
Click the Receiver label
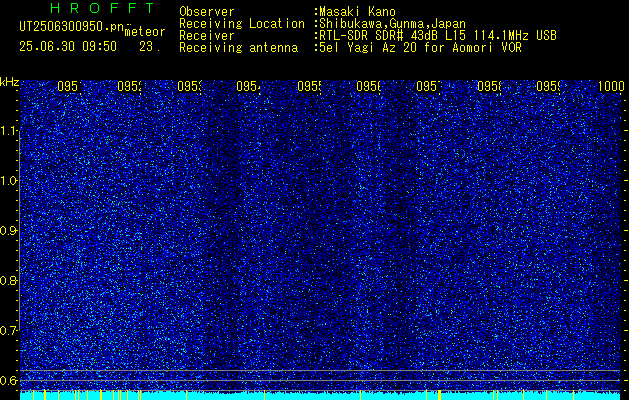coord(207,36)
